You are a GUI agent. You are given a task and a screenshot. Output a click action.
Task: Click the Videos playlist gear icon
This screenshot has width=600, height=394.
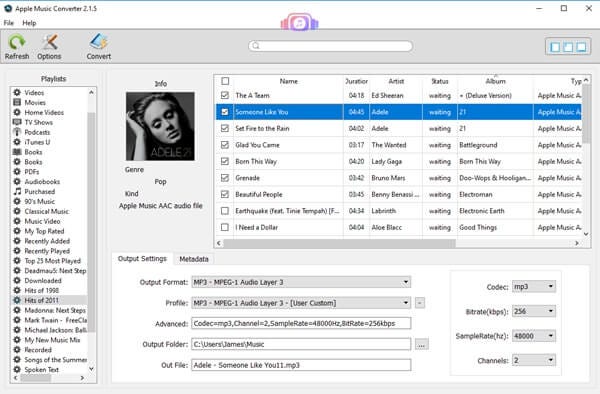pos(17,92)
